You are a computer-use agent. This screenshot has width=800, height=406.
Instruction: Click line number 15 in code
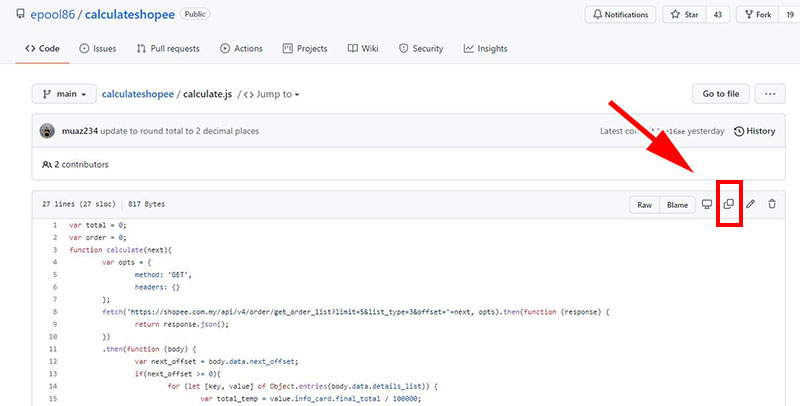[54, 398]
